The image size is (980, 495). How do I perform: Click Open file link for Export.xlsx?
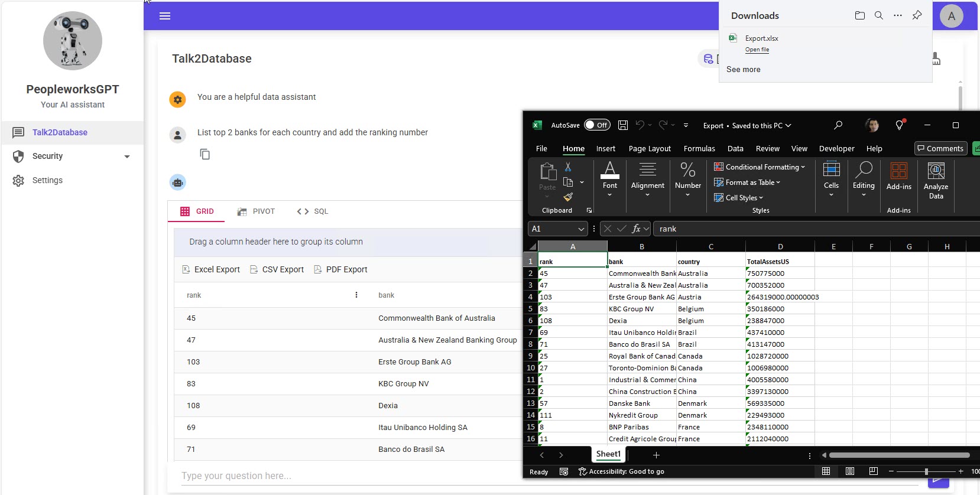[x=757, y=50]
